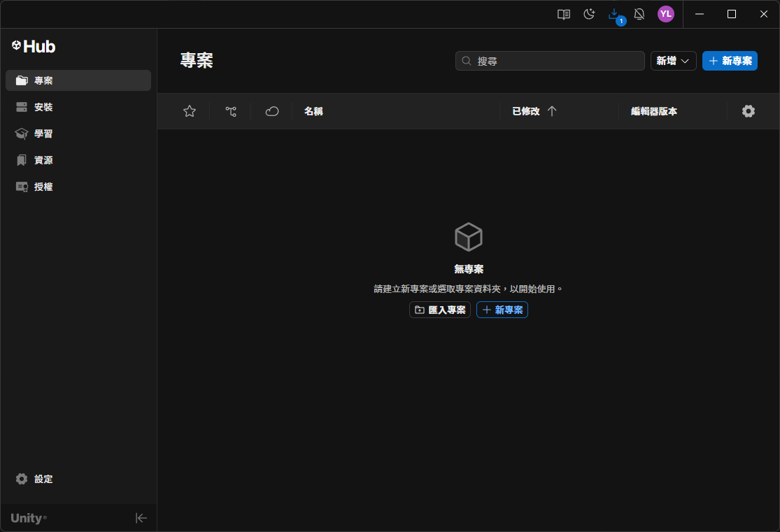Open the 授權 (Licenses) section
Viewport: 780px width, 532px height.
(43, 186)
